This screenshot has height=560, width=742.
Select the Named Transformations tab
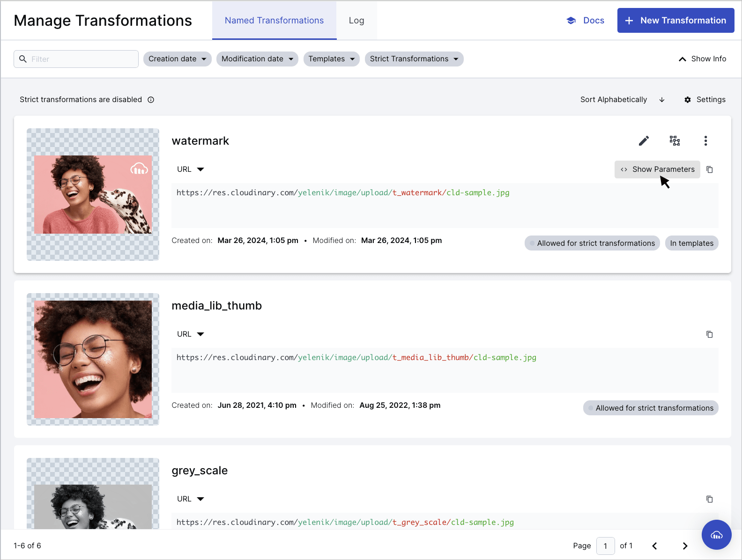274,21
